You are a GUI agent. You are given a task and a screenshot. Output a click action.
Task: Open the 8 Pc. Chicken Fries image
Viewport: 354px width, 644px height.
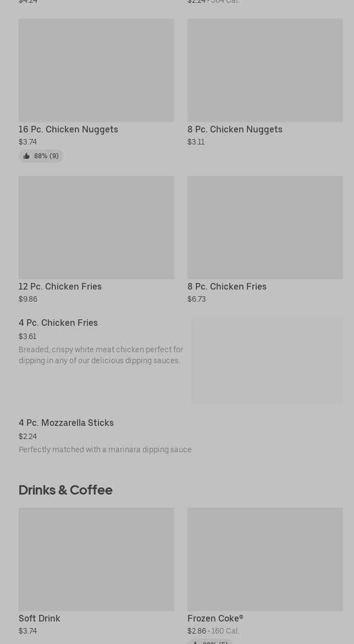(x=265, y=227)
